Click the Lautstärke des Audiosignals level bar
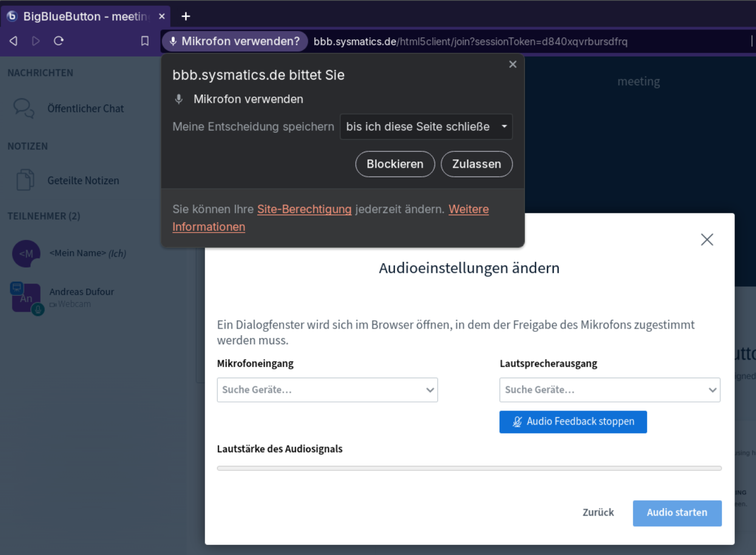The image size is (756, 555). tap(469, 468)
